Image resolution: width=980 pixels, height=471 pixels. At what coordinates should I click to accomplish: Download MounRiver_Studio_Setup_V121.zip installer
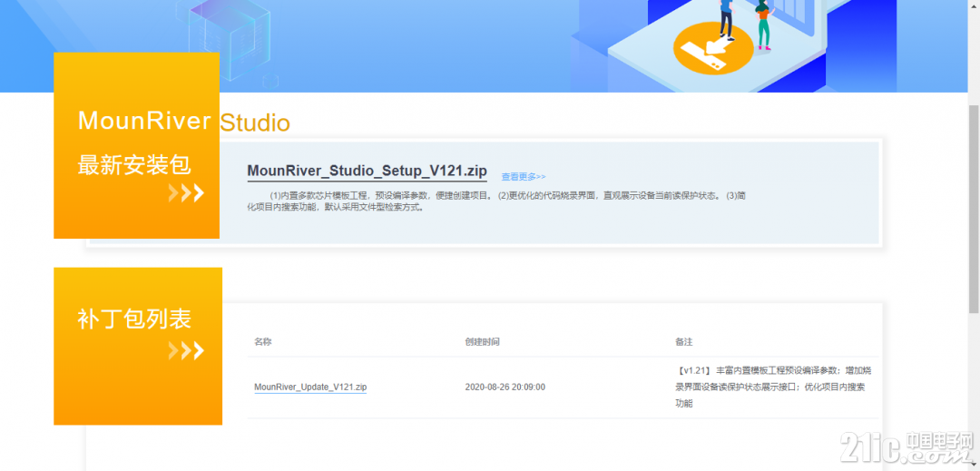[x=367, y=172]
